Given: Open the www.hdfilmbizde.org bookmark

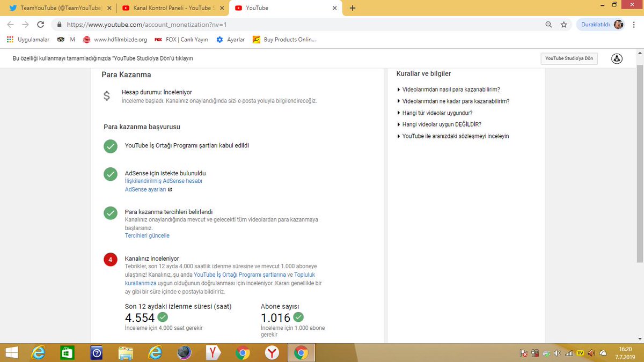Looking at the screenshot, I should tap(115, 40).
